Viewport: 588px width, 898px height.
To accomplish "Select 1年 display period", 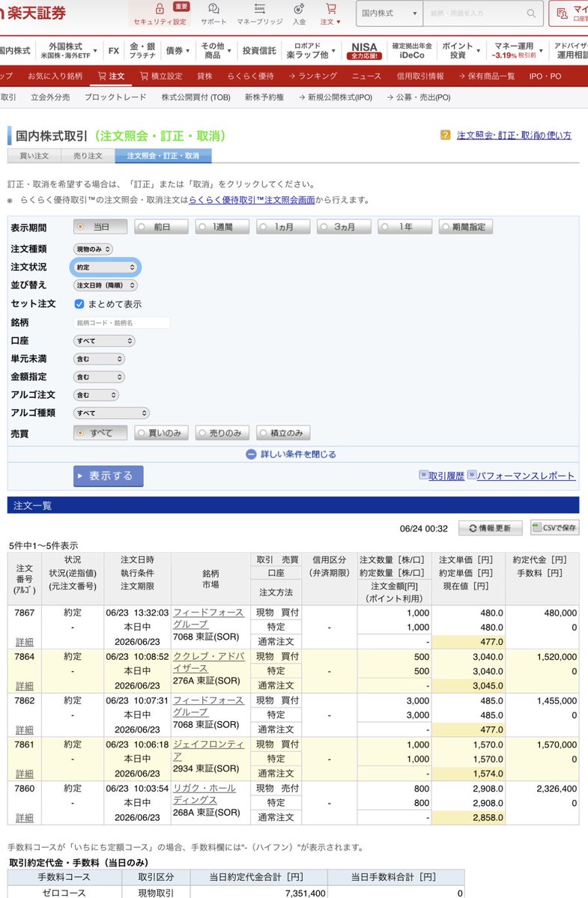I will coord(404,227).
